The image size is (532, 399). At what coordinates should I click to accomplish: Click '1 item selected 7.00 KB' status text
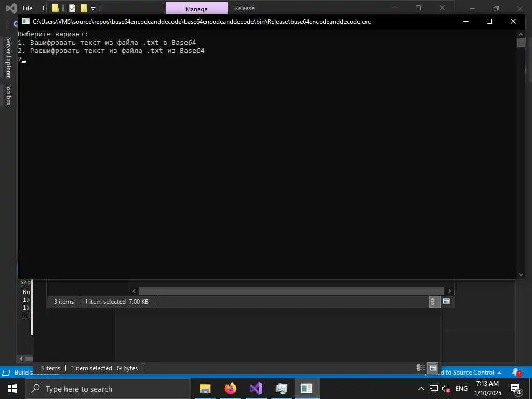[x=116, y=302]
